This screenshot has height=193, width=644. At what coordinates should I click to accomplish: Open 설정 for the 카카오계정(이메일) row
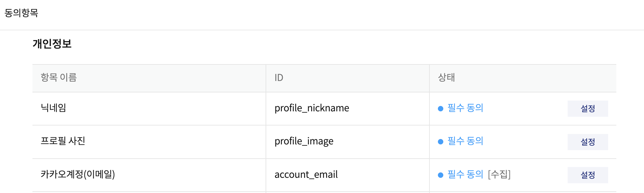pyautogui.click(x=588, y=175)
